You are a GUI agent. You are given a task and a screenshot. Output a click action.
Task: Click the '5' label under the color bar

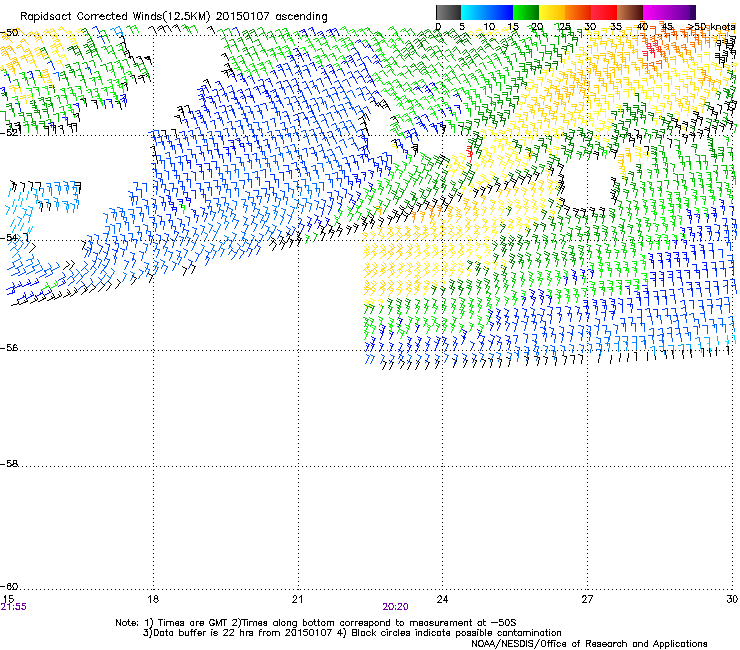coord(462,26)
